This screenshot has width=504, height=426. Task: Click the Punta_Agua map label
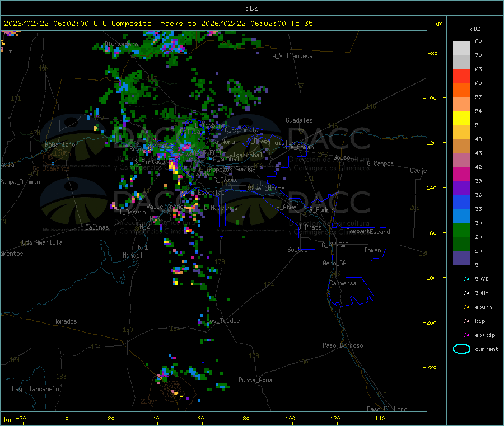pyautogui.click(x=255, y=380)
